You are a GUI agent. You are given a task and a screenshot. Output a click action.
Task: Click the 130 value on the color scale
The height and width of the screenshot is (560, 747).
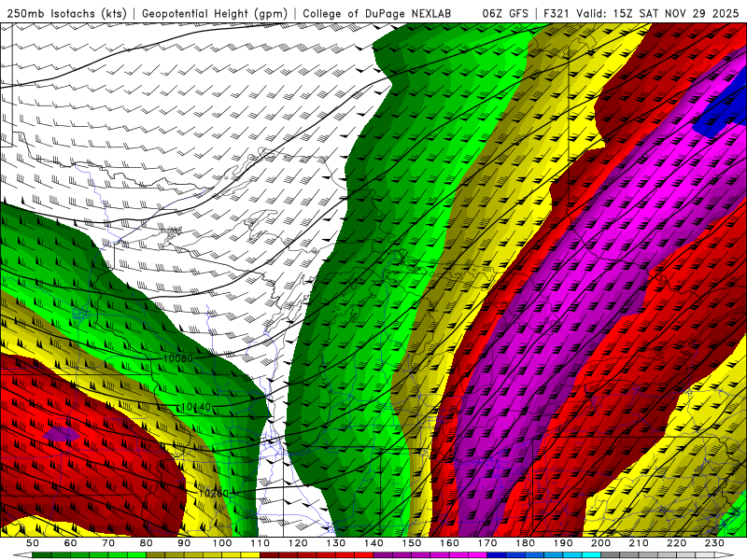click(x=336, y=543)
